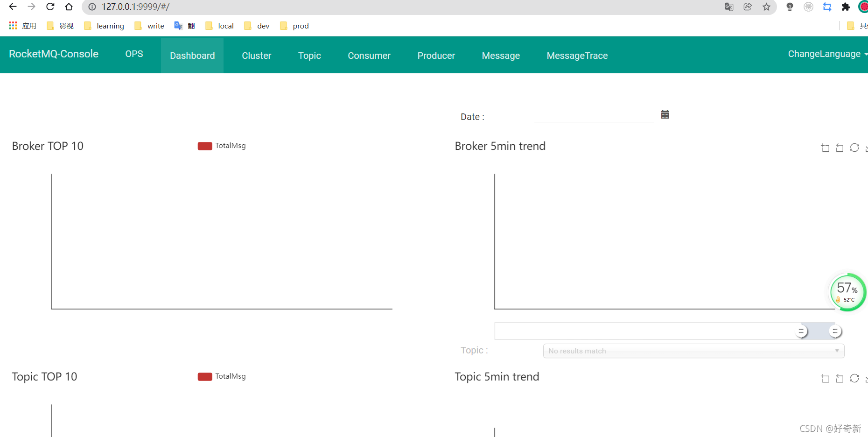Go forward in browser history
The image size is (868, 437).
coord(31,7)
